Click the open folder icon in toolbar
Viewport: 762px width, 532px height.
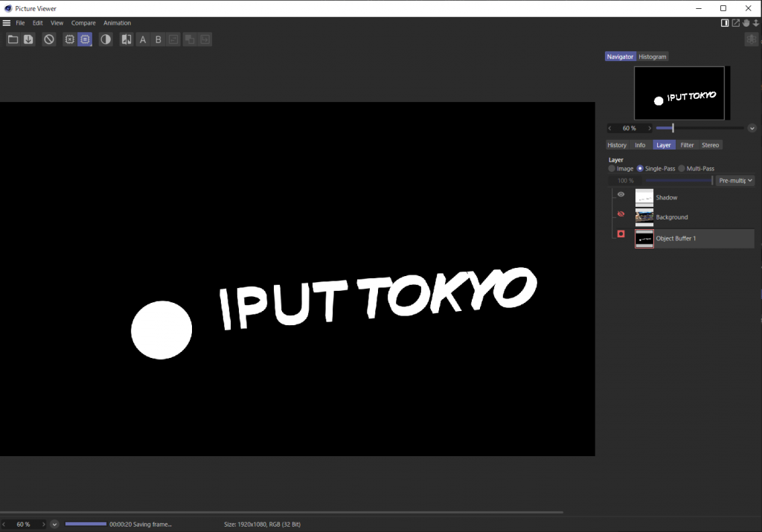pos(13,39)
